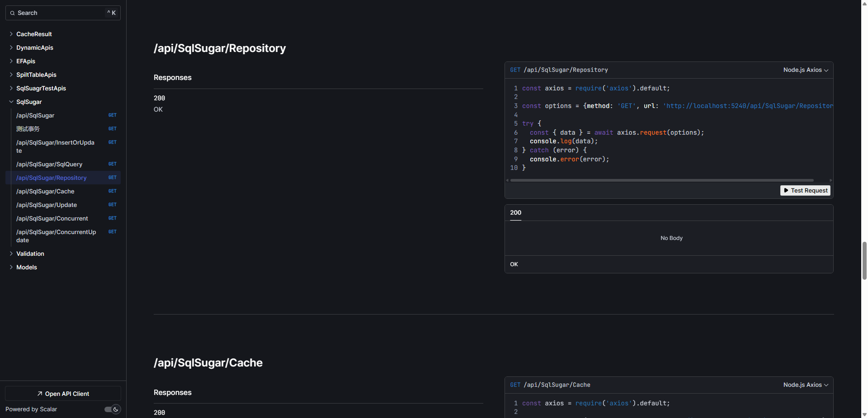Click the /api/SqlSugar/Repository heading

[x=220, y=48]
